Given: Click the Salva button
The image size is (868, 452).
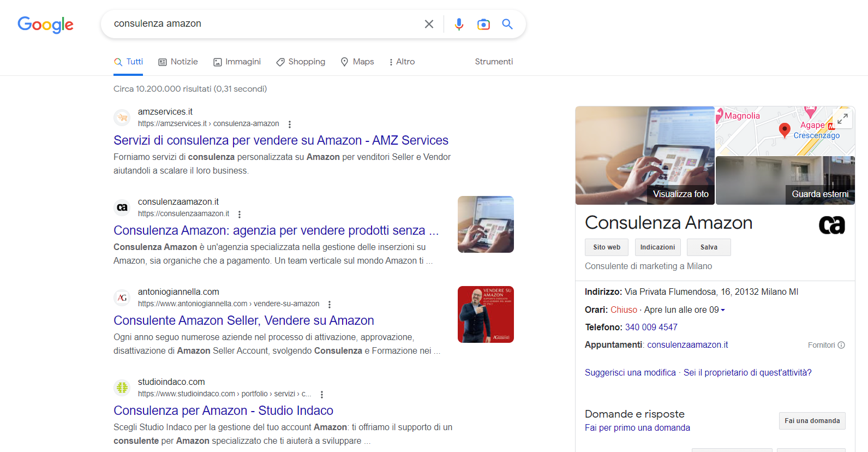Looking at the screenshot, I should point(709,247).
